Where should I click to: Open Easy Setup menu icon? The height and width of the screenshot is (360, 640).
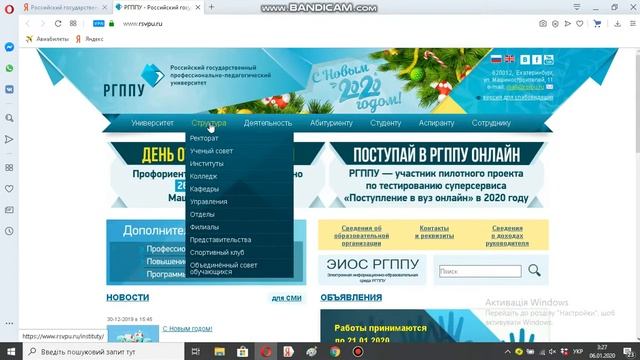[633, 24]
